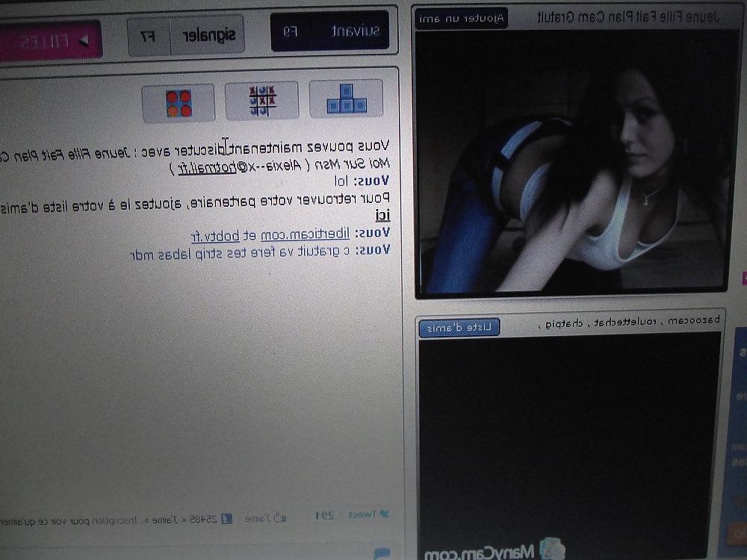Start the Tetris blocks mini-game icon
747x560 pixels.
(346, 99)
